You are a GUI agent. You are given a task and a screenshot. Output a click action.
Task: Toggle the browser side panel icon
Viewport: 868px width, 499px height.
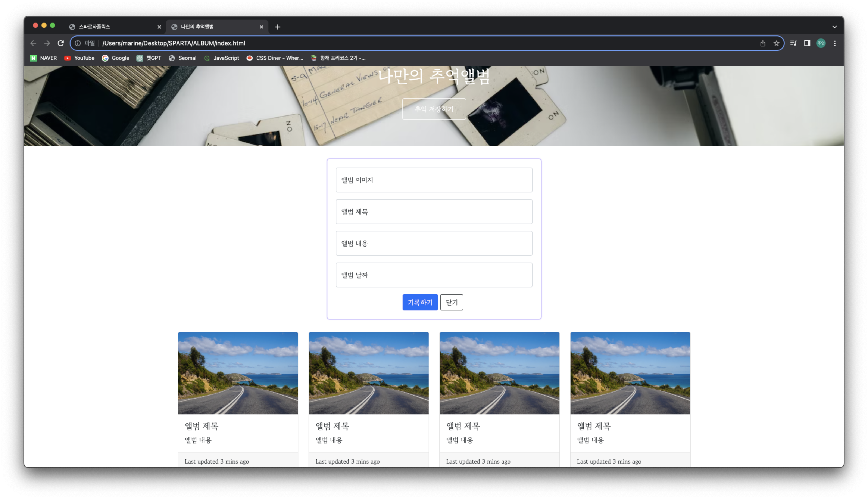[x=807, y=43]
